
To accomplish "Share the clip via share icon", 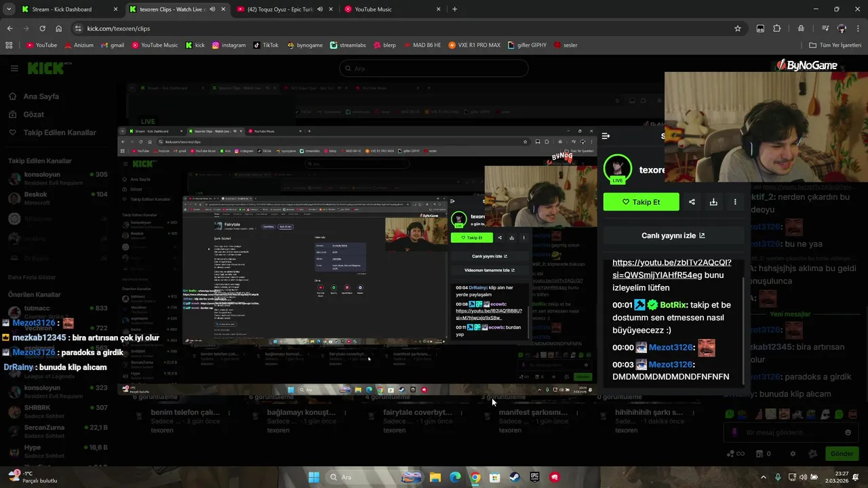I will coord(692,202).
